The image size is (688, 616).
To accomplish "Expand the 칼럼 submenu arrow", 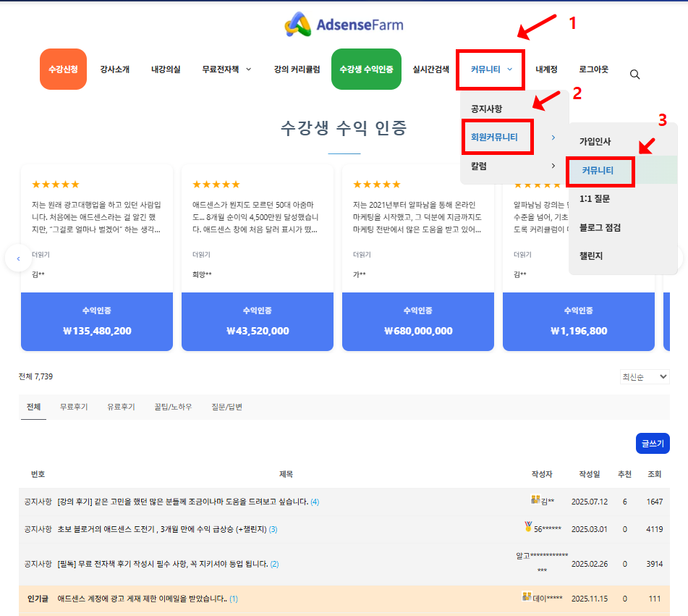I will point(553,166).
